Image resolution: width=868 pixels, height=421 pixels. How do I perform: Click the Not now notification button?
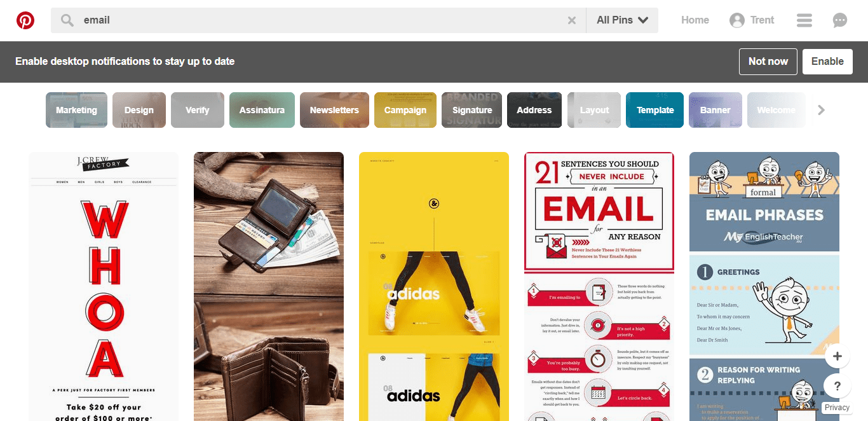[x=768, y=62]
